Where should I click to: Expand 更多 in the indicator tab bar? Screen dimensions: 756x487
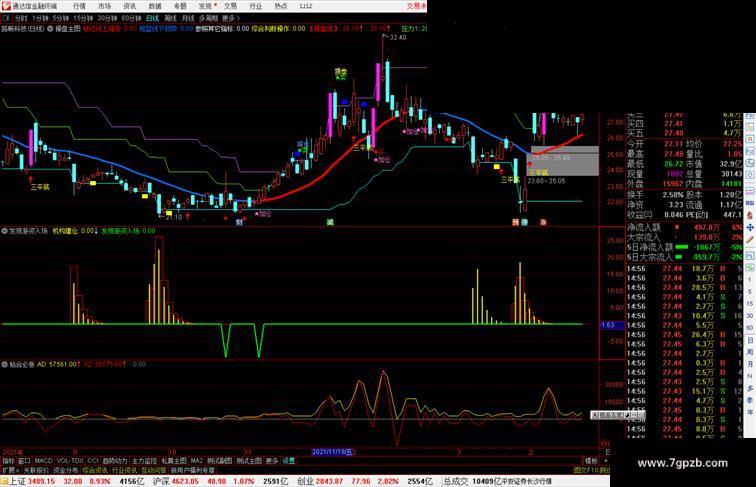[272, 461]
